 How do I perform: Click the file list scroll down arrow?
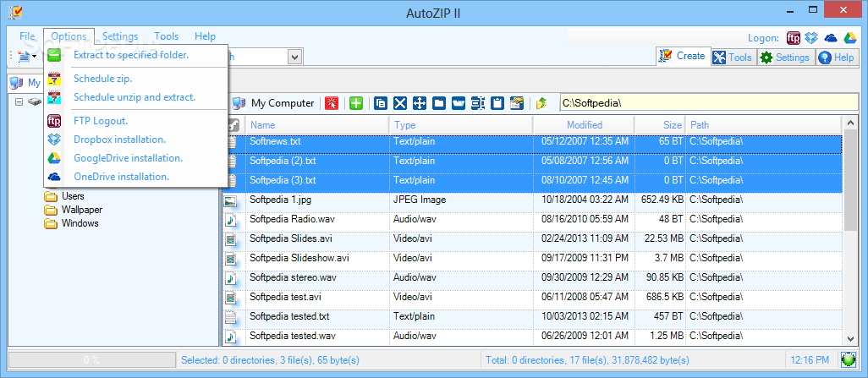point(851,338)
